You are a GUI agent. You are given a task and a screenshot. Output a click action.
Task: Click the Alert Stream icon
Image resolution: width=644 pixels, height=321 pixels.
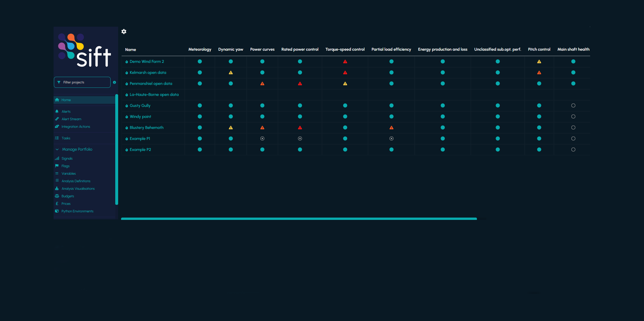click(x=57, y=119)
